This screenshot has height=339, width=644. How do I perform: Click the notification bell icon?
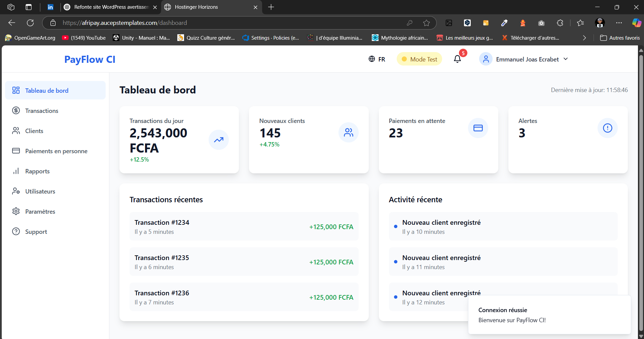pyautogui.click(x=457, y=59)
